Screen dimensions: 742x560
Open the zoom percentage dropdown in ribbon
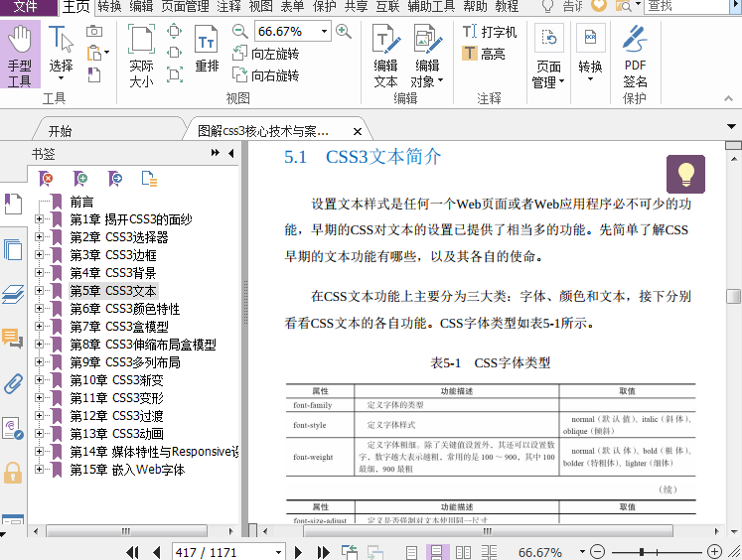[x=324, y=31]
